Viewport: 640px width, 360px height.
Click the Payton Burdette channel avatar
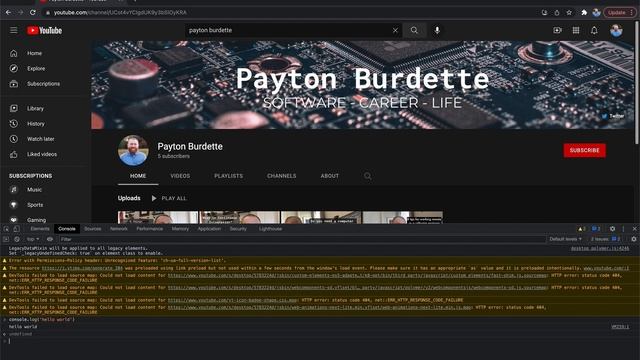(x=133, y=151)
